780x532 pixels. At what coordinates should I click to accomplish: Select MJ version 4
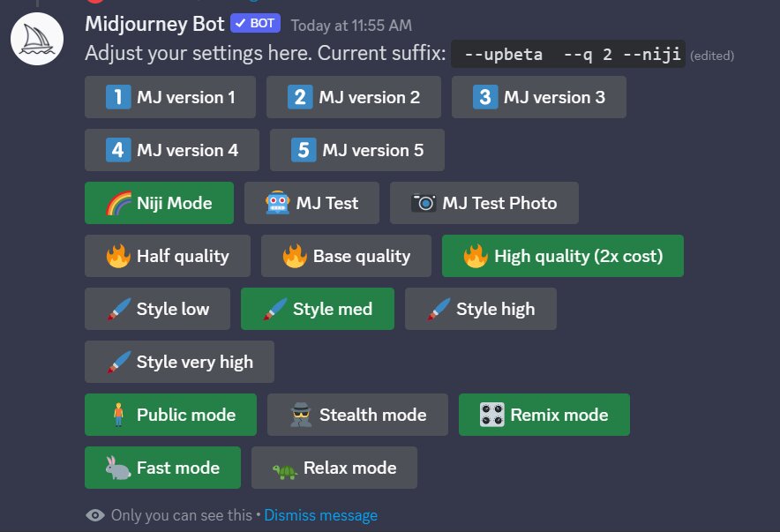tap(172, 150)
